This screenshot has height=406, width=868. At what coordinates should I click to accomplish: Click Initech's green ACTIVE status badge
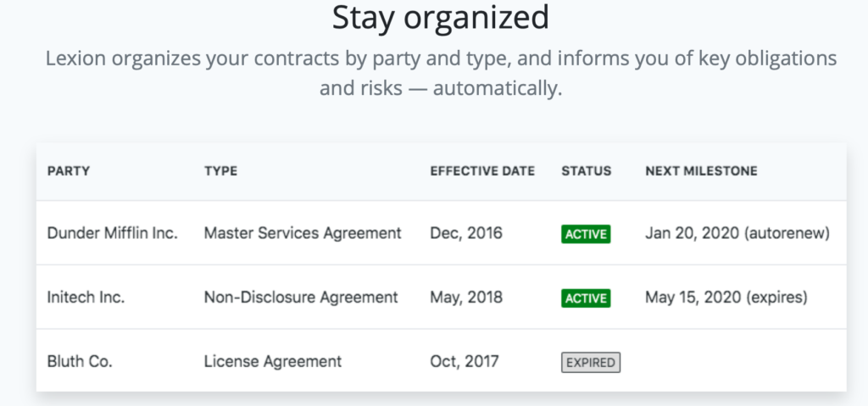[586, 298]
